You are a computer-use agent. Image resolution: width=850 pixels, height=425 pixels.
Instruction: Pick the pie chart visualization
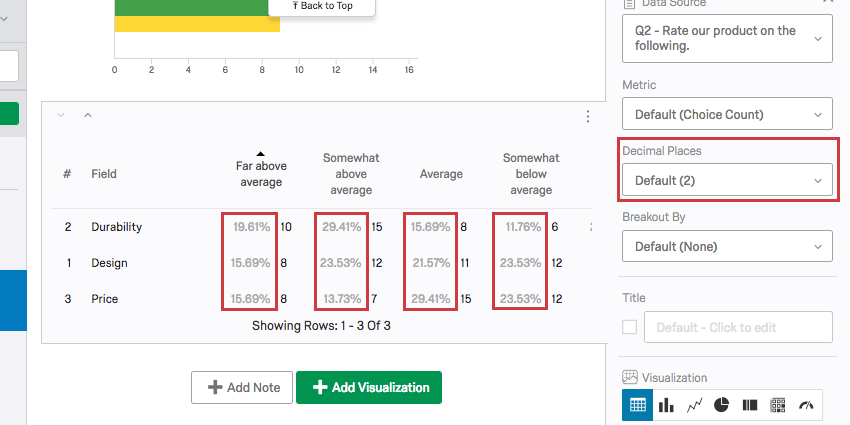coord(721,405)
